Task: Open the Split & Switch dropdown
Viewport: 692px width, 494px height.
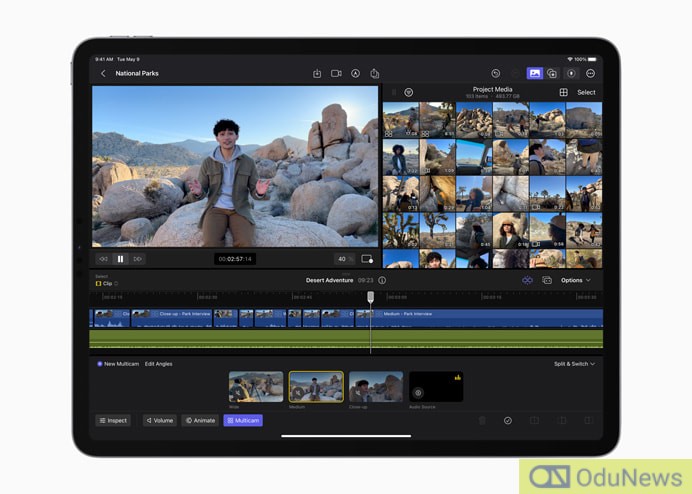Action: pos(574,364)
